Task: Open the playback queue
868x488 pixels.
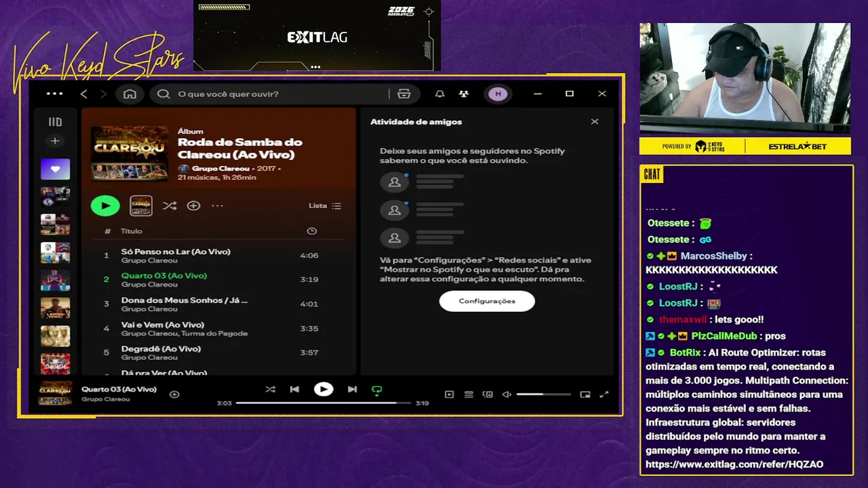Action: pyautogui.click(x=469, y=394)
